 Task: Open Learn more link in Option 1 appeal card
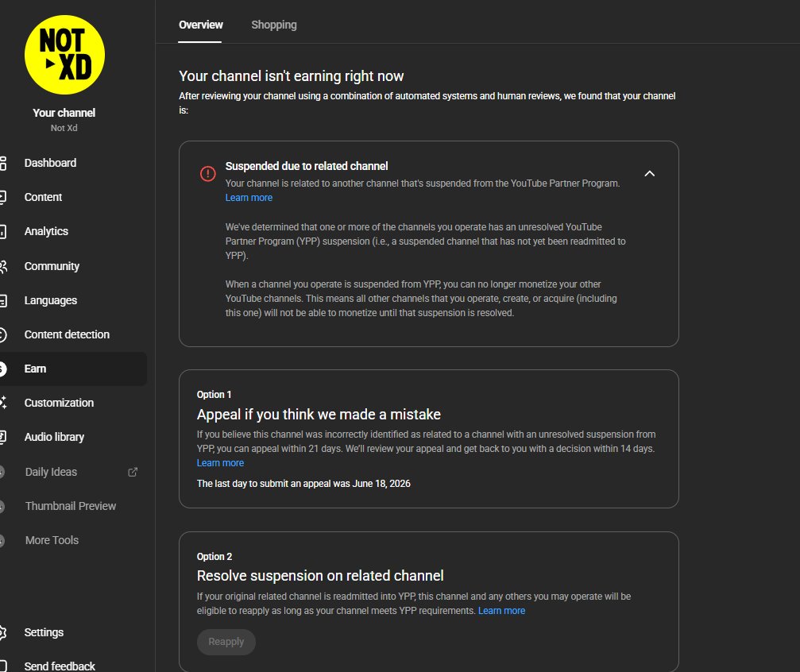click(x=220, y=463)
